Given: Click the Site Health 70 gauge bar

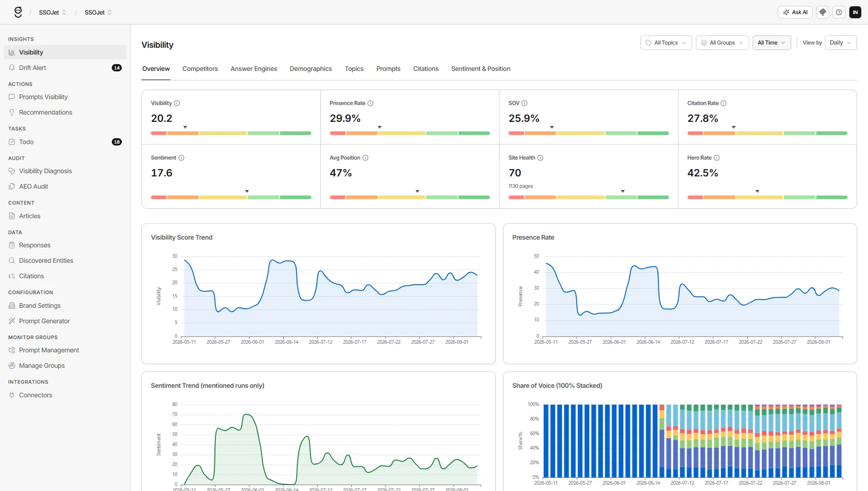Looking at the screenshot, I should coord(589,197).
